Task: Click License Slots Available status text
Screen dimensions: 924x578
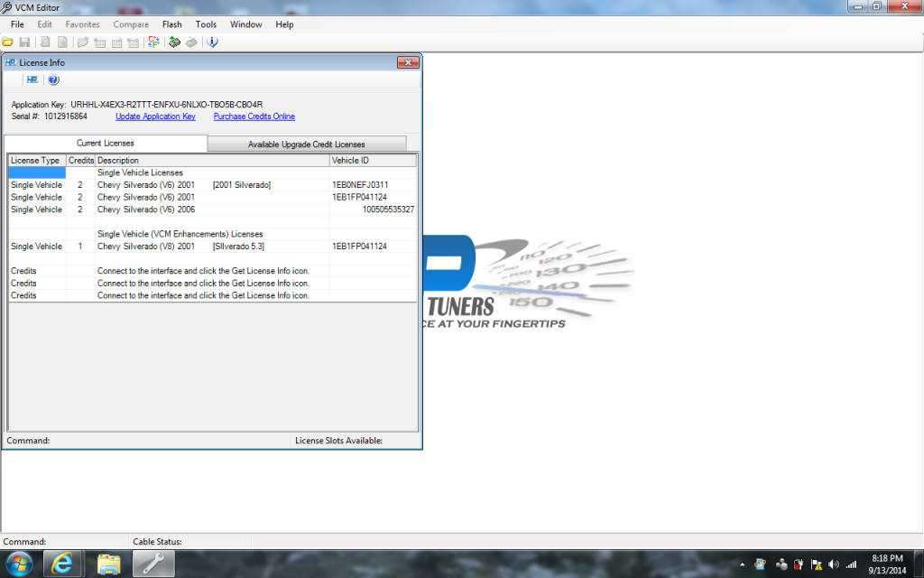Action: 339,441
